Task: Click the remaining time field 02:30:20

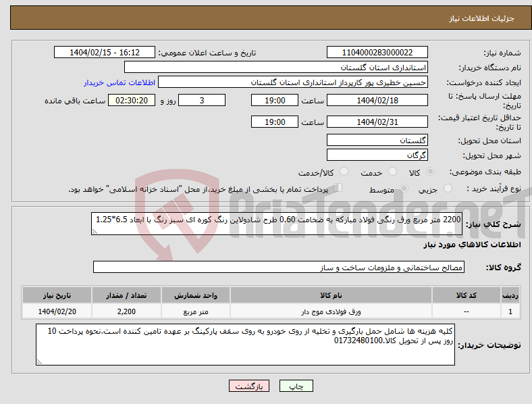Action: click(x=131, y=100)
